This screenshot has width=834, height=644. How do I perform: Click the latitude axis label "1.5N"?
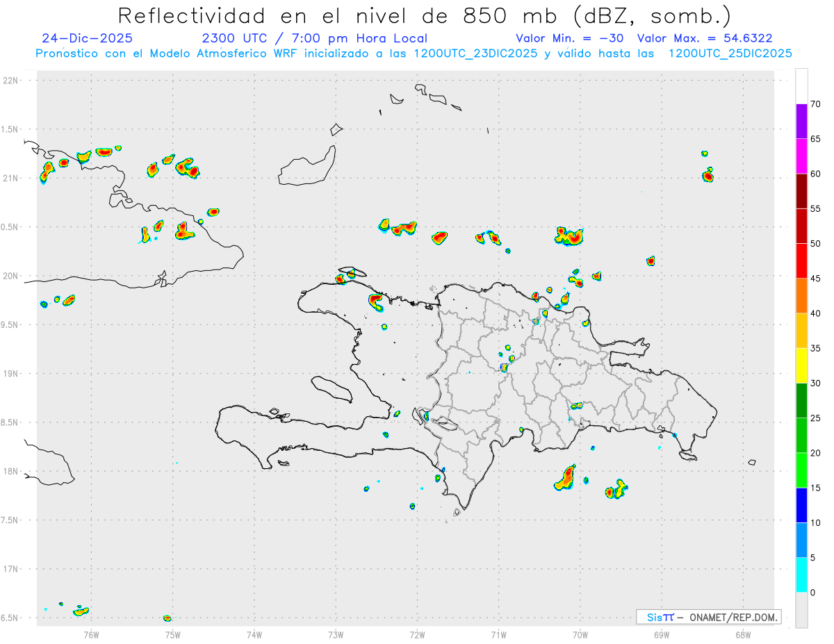click(11, 129)
